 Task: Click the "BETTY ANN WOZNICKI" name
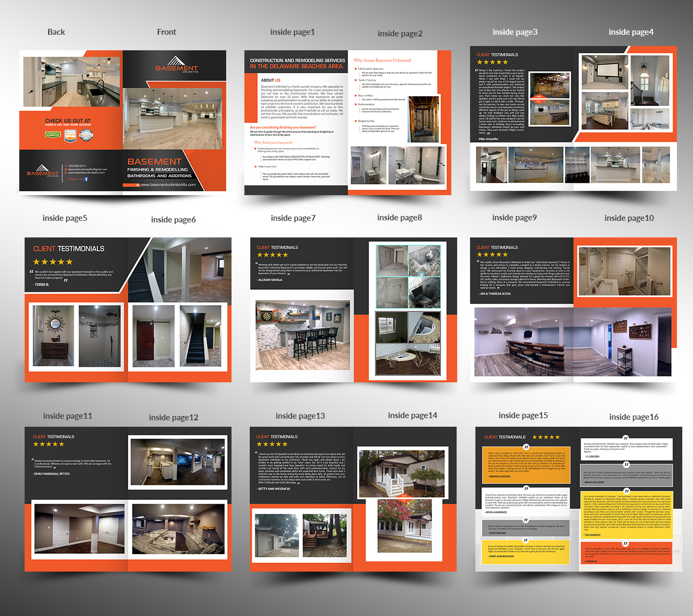(x=274, y=489)
